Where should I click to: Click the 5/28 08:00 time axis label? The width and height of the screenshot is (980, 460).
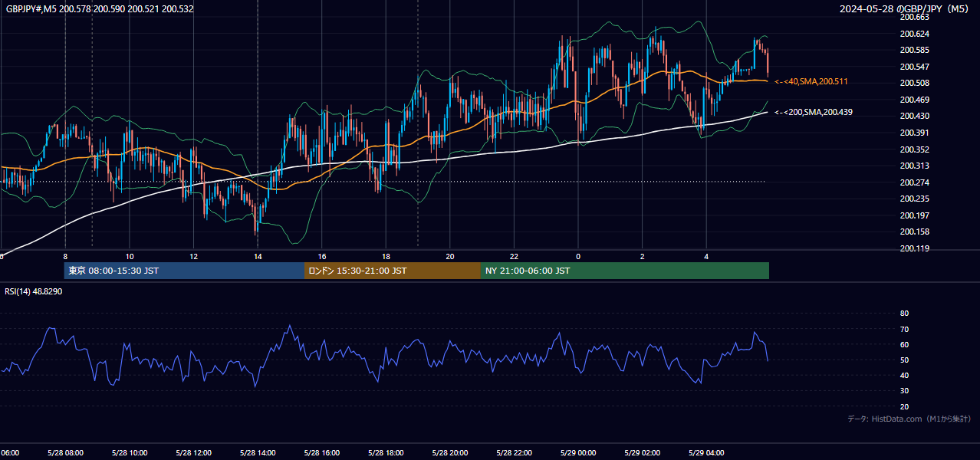(65, 452)
